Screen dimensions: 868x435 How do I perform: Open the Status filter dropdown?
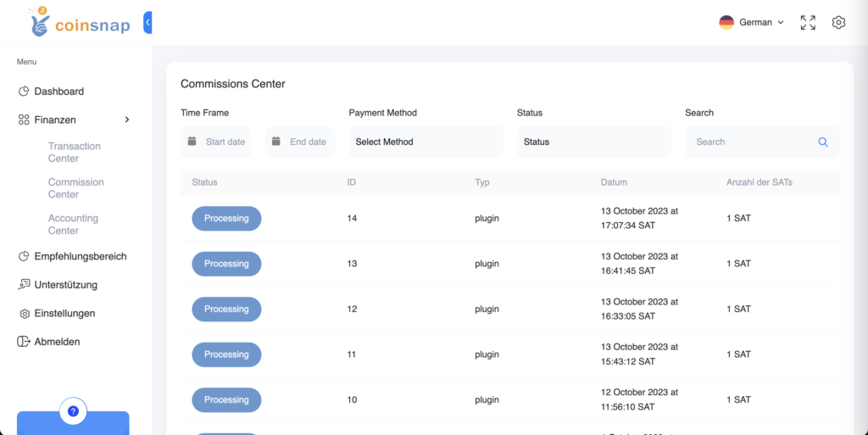point(593,142)
